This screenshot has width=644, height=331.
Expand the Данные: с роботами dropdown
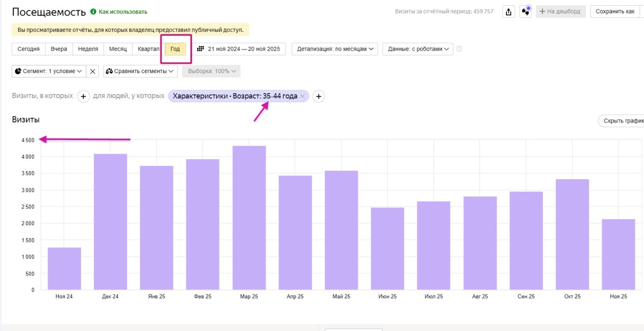418,49
